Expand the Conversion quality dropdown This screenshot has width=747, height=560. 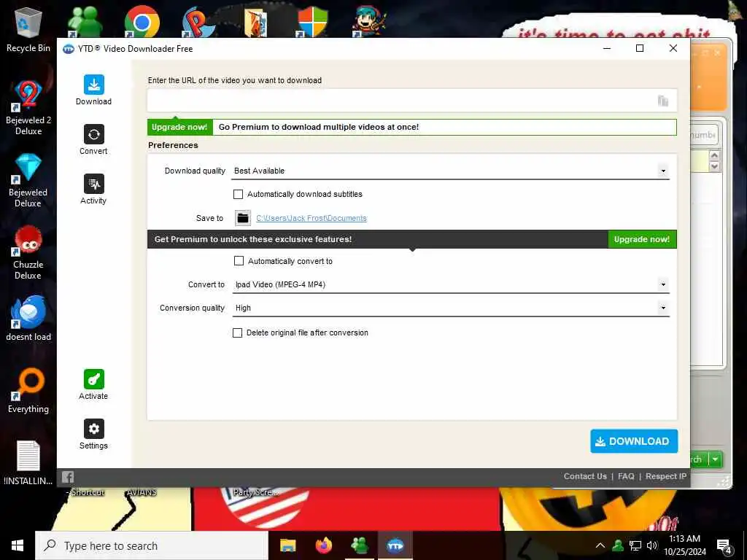pyautogui.click(x=662, y=308)
